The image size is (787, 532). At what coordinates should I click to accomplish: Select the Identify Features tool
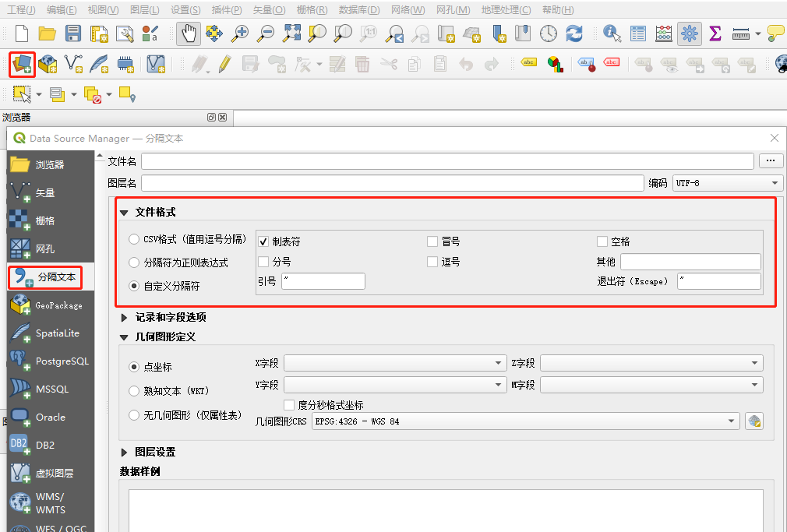pyautogui.click(x=612, y=33)
